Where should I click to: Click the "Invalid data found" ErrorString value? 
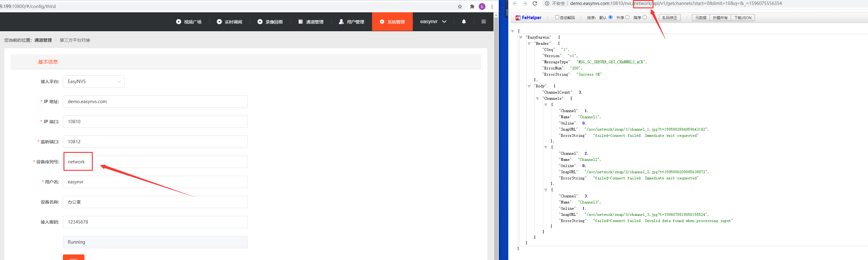(x=663, y=221)
